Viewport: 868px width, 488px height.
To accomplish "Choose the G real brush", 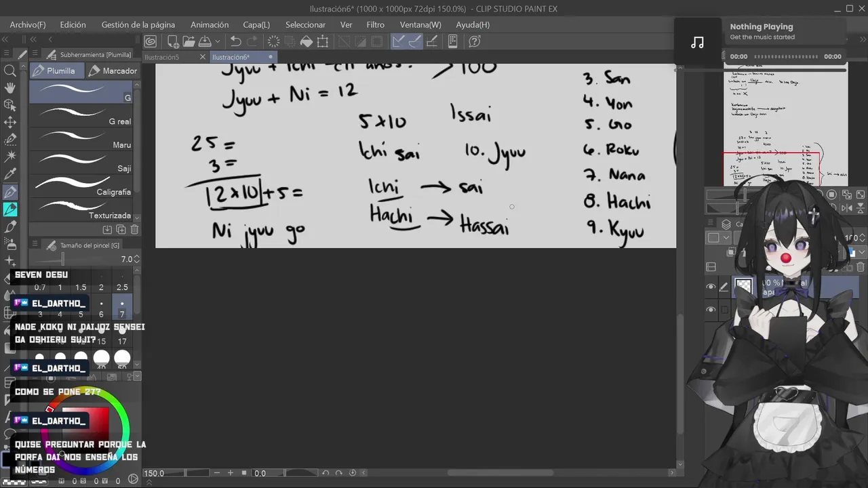I will click(x=81, y=115).
